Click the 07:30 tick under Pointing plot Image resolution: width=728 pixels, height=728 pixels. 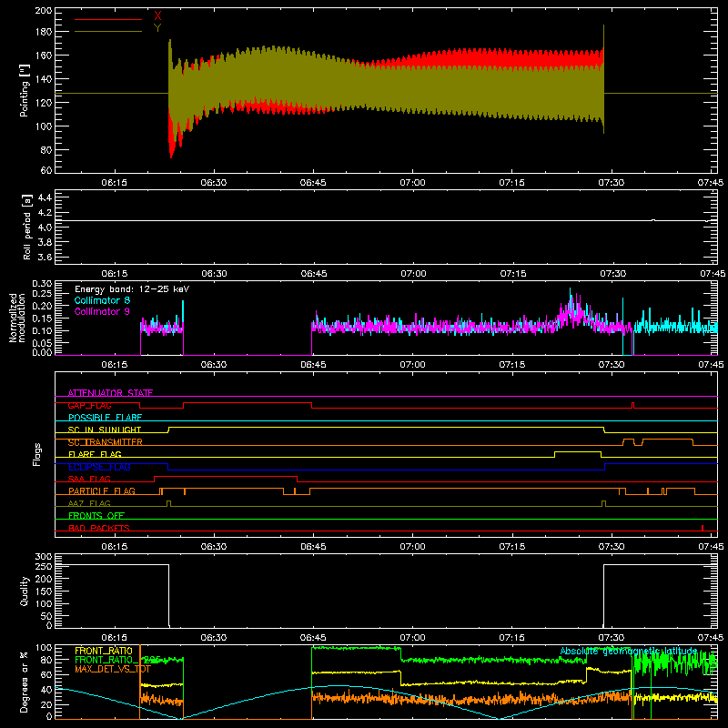pyautogui.click(x=612, y=183)
